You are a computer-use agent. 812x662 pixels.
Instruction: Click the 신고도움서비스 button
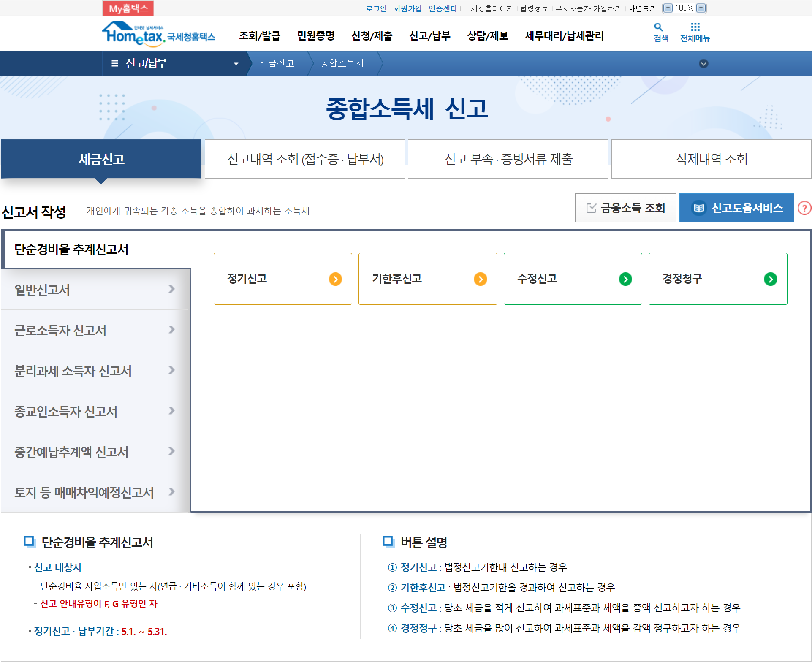[x=736, y=208]
